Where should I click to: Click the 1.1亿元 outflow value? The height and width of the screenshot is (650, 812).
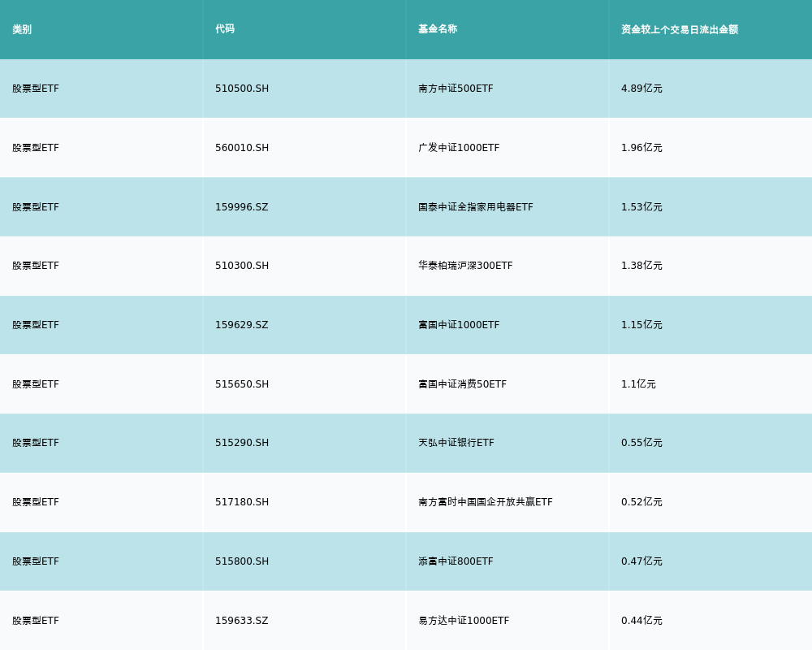638,384
